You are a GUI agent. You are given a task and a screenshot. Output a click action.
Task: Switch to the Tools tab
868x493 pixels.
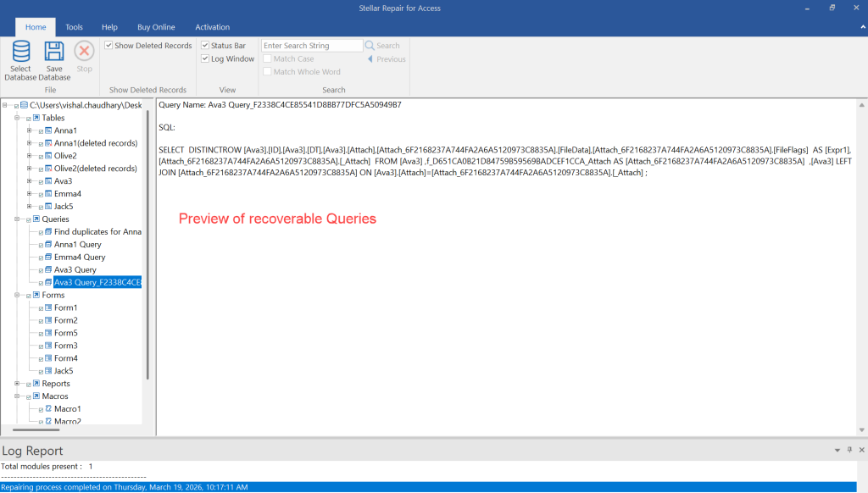click(x=74, y=26)
